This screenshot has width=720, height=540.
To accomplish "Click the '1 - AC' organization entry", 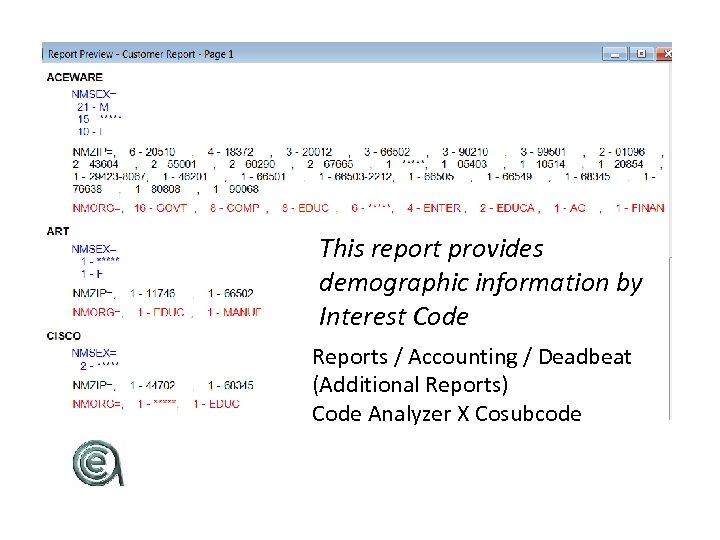I will tap(570, 208).
